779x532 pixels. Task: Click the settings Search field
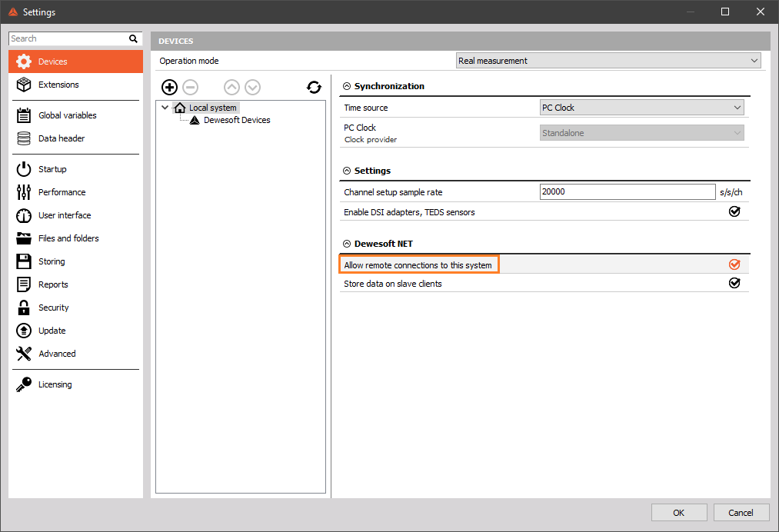(68, 38)
